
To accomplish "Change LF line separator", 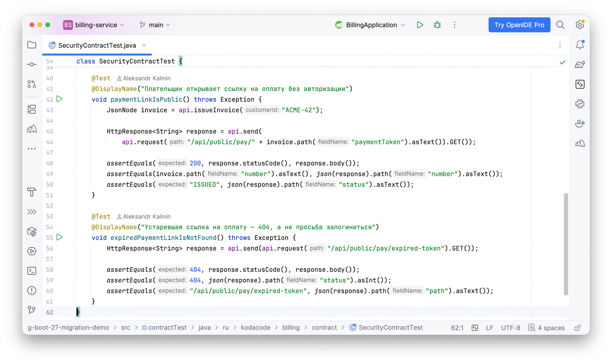I will click(490, 328).
